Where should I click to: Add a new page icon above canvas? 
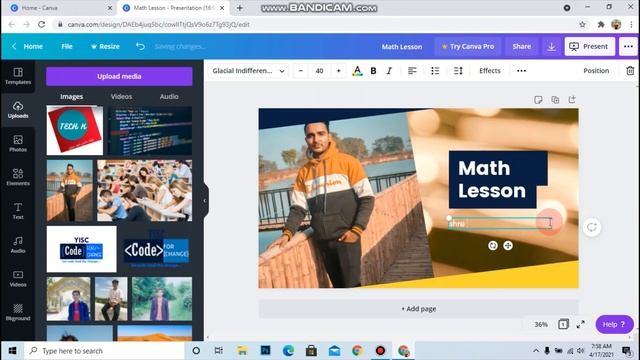click(572, 100)
